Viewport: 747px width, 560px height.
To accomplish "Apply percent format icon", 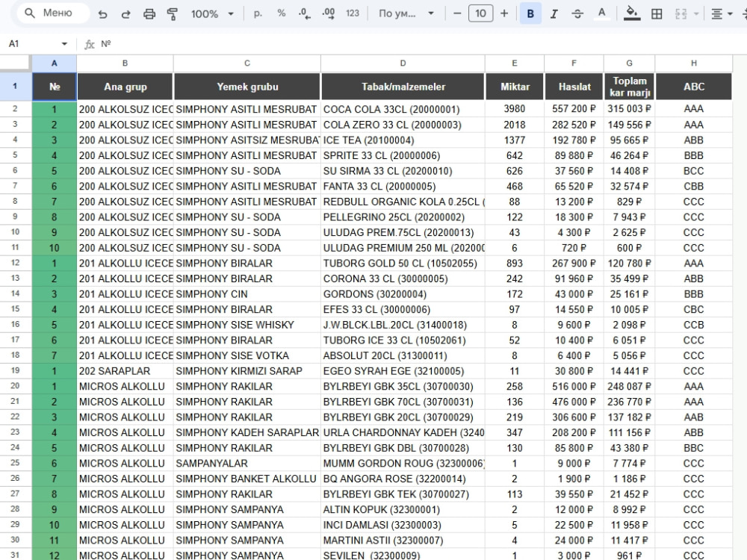I will tap(282, 13).
